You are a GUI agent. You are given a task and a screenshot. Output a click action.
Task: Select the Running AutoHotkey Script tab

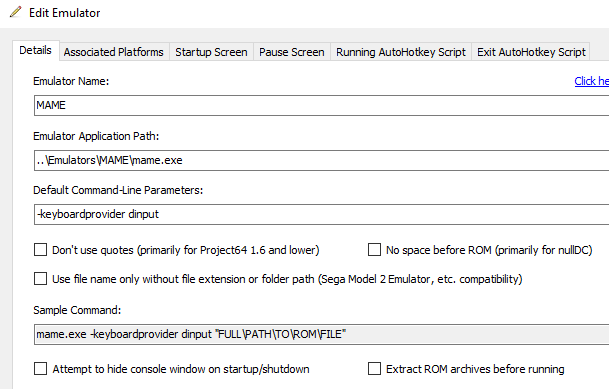coord(400,52)
